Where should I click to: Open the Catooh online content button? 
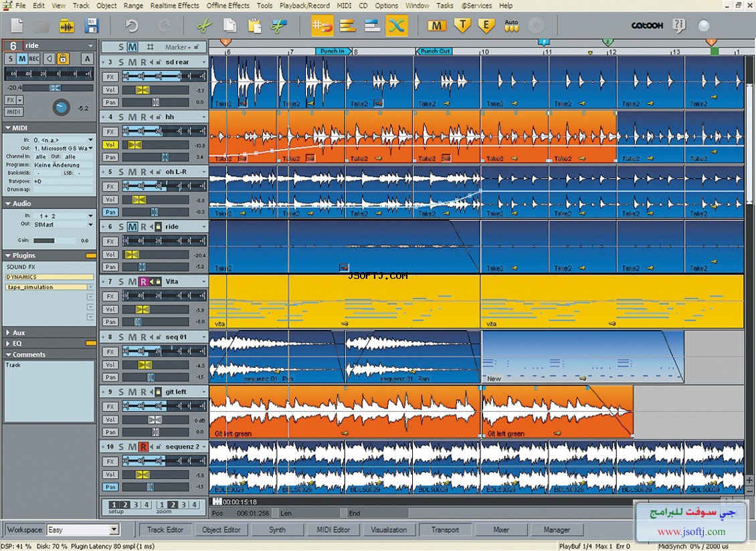[647, 25]
